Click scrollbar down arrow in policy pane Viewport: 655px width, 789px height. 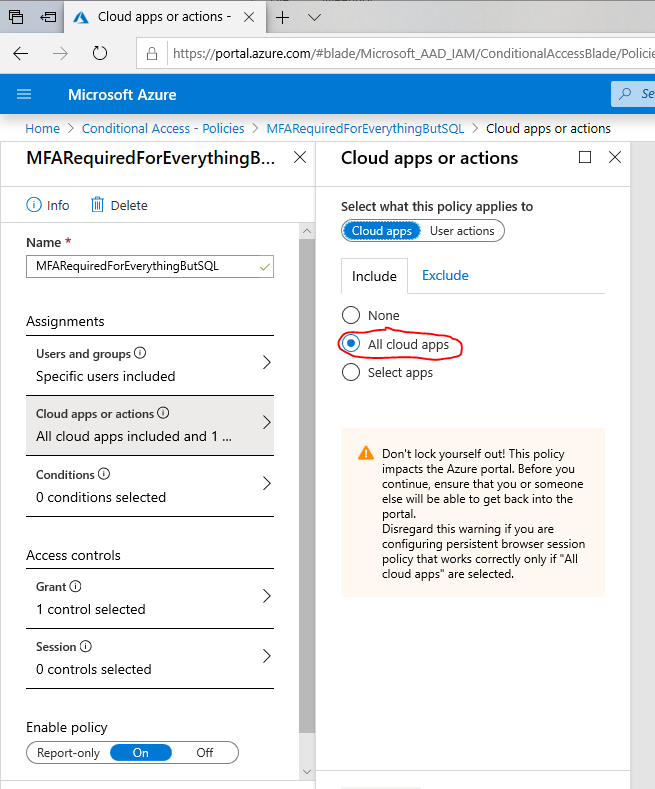tap(307, 771)
